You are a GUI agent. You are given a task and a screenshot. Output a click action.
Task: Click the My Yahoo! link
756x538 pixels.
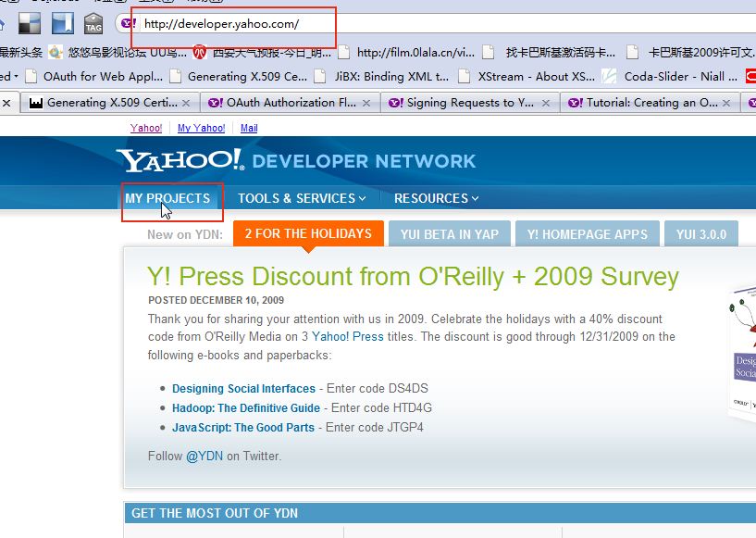(201, 128)
